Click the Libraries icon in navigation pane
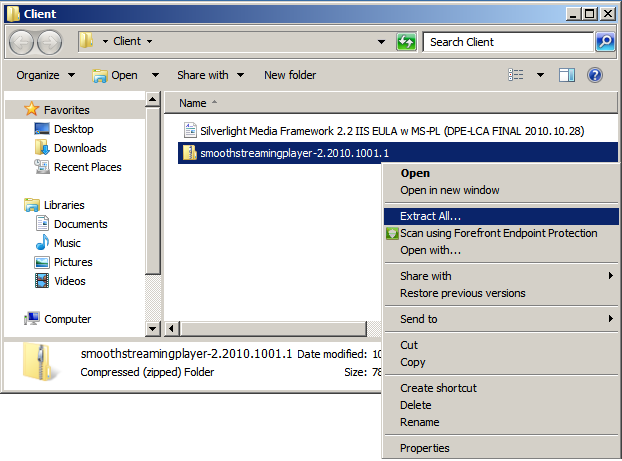622x461 pixels. click(32, 205)
